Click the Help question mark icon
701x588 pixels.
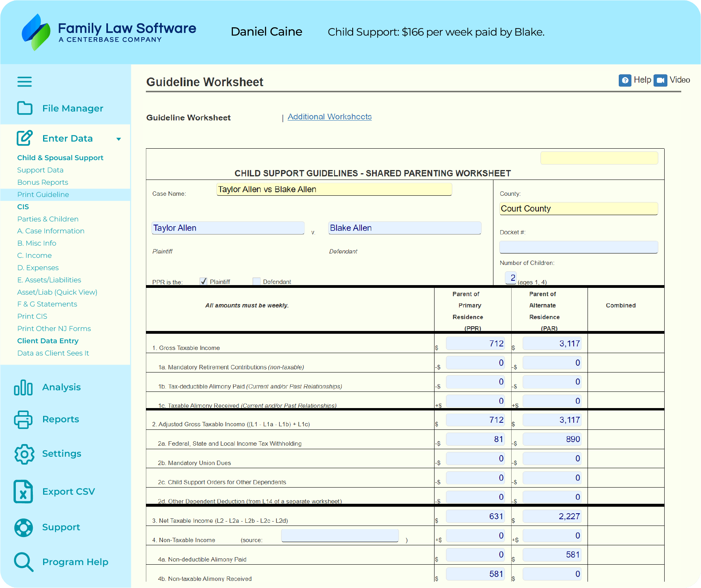pos(625,80)
